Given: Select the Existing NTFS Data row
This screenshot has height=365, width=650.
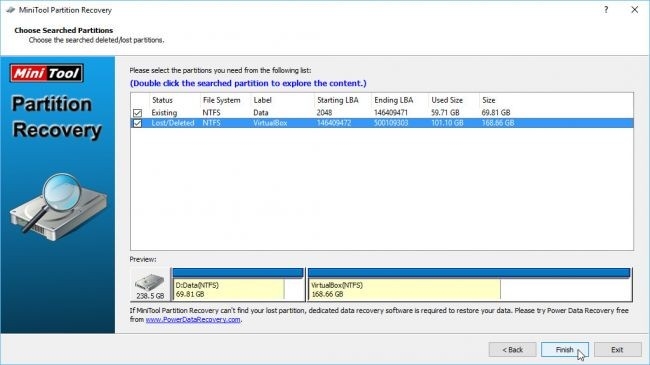Looking at the screenshot, I should click(382, 112).
